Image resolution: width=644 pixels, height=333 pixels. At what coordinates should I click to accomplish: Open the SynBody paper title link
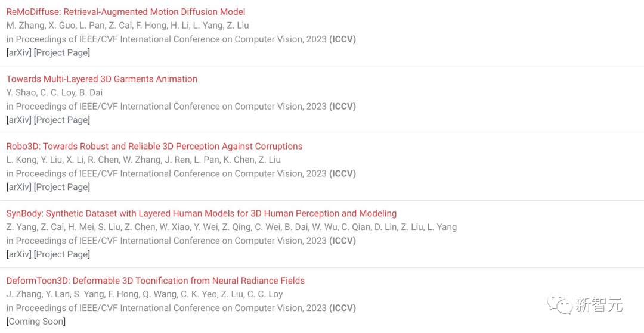click(202, 213)
